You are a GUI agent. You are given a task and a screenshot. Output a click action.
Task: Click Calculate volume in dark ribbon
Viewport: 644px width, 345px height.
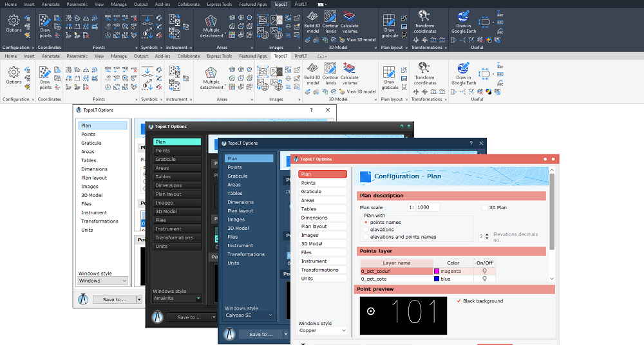click(350, 23)
